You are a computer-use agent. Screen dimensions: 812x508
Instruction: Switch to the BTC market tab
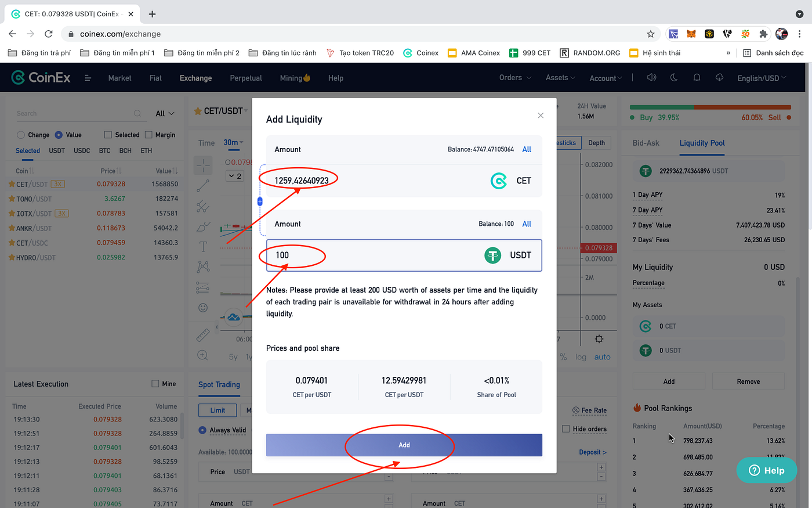(104, 150)
